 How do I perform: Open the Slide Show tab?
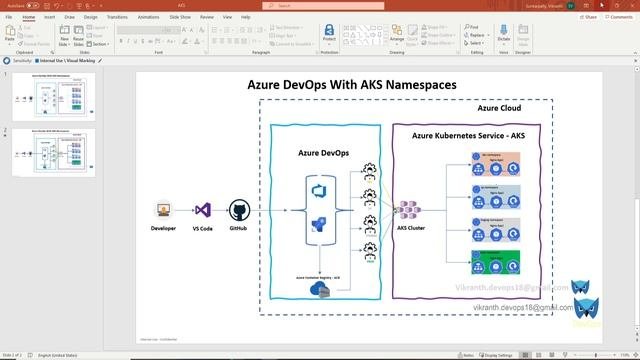click(180, 17)
